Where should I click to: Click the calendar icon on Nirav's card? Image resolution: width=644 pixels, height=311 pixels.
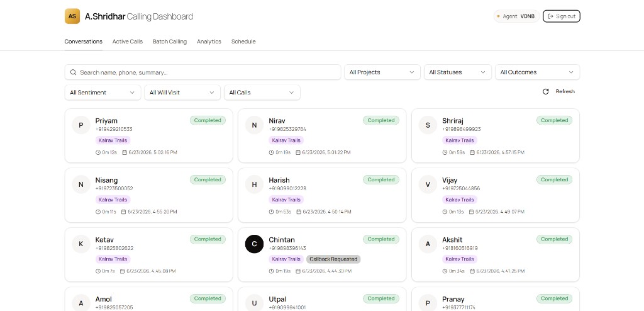(x=298, y=152)
